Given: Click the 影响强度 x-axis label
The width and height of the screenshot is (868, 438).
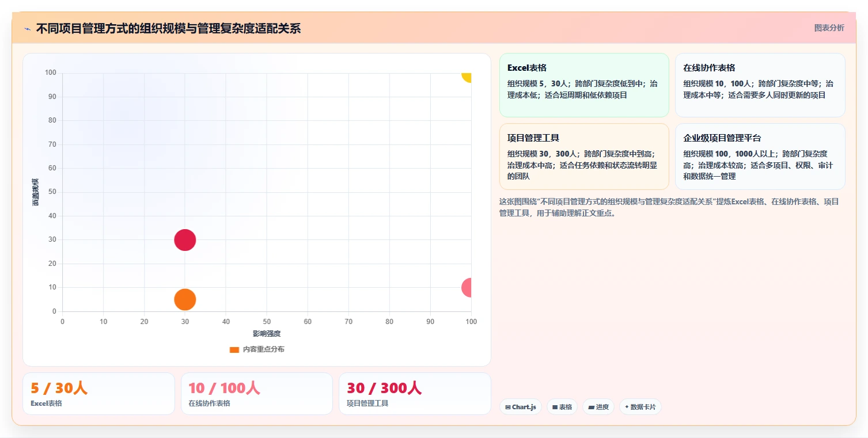Looking at the screenshot, I should (x=267, y=334).
